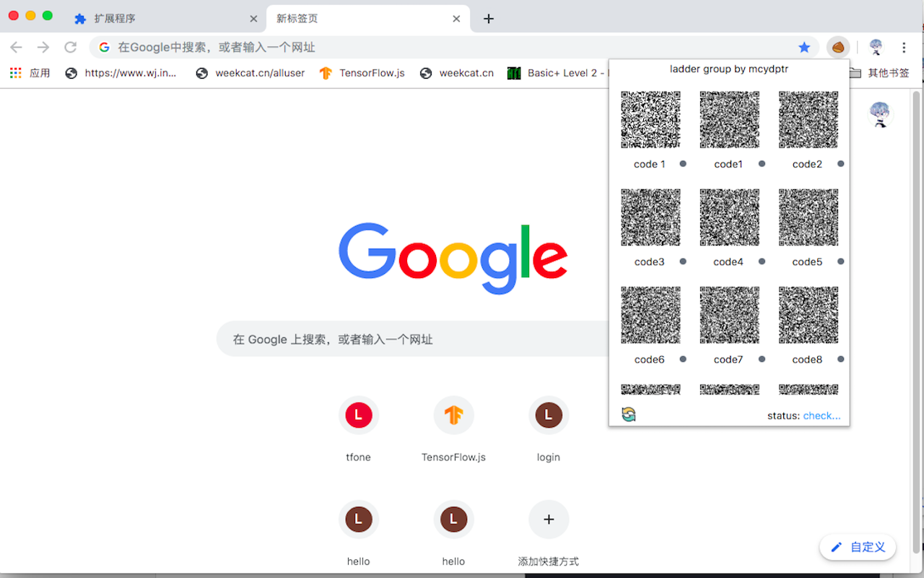Open the TensorFlow.js shortcut tile
This screenshot has height=578, width=924.
pos(453,429)
